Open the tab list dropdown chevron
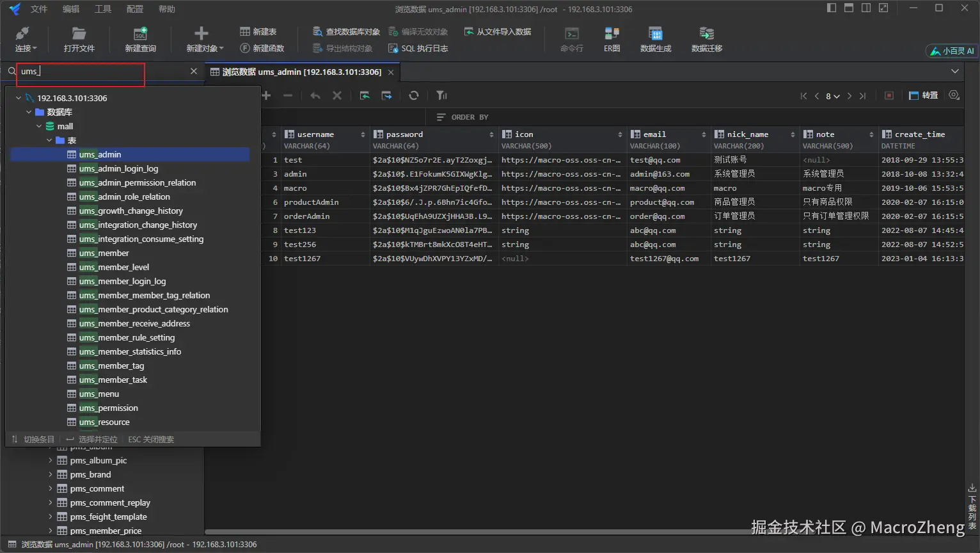Viewport: 980px width, 553px height. (955, 71)
